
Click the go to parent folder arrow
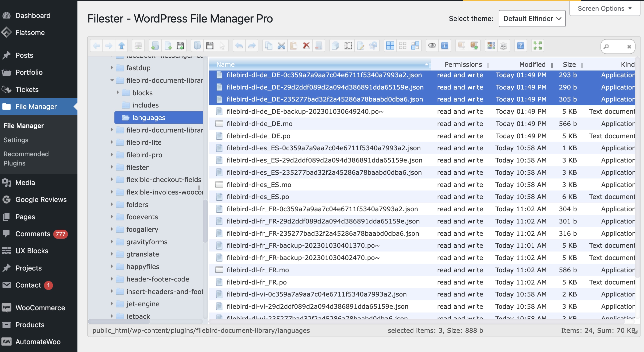tap(122, 45)
